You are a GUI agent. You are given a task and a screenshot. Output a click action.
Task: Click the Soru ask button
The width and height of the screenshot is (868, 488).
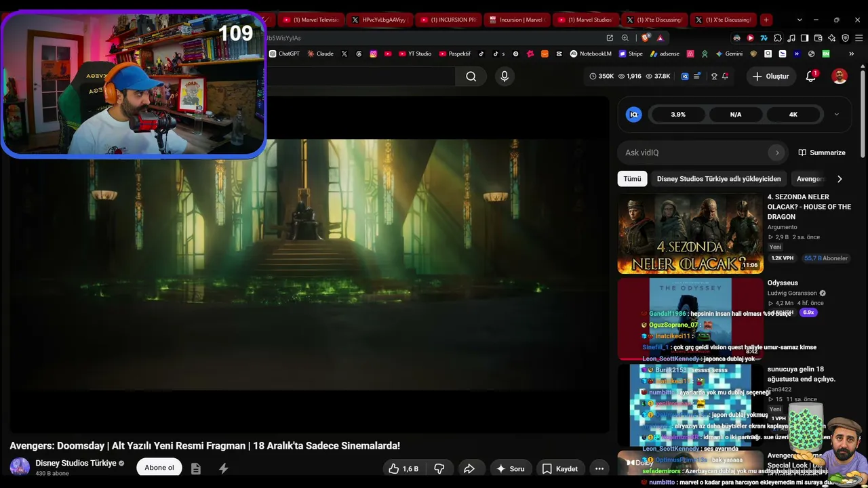510,468
